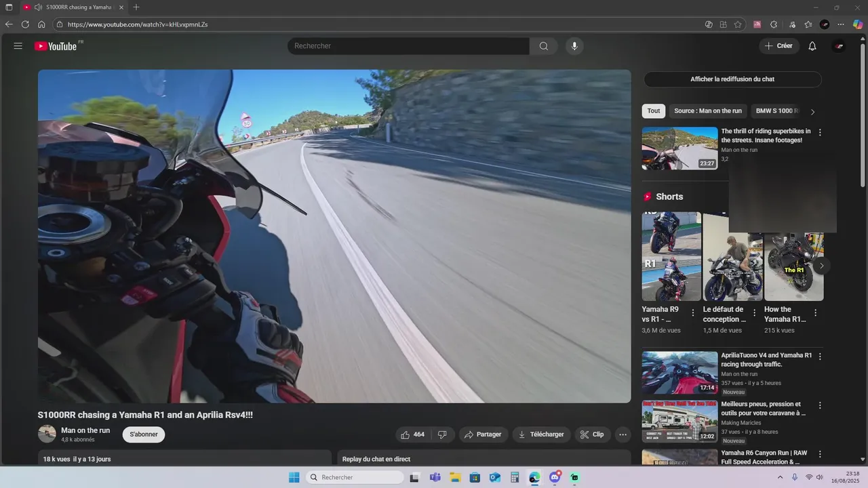Select the 'Source : Man on the run' chip

coord(708,111)
